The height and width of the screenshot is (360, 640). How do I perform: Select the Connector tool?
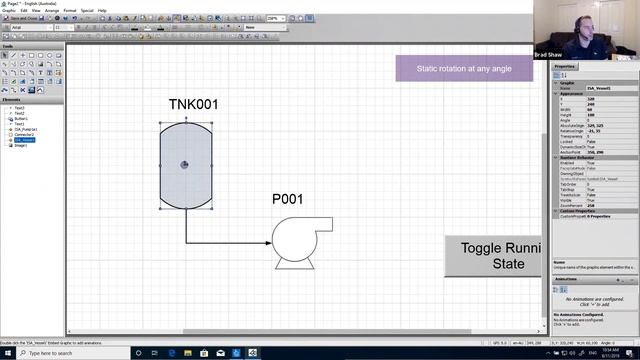[14, 90]
